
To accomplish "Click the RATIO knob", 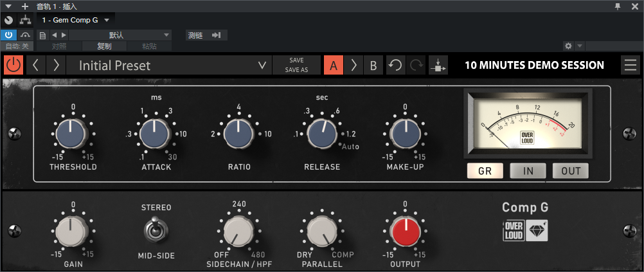I will coord(238,134).
